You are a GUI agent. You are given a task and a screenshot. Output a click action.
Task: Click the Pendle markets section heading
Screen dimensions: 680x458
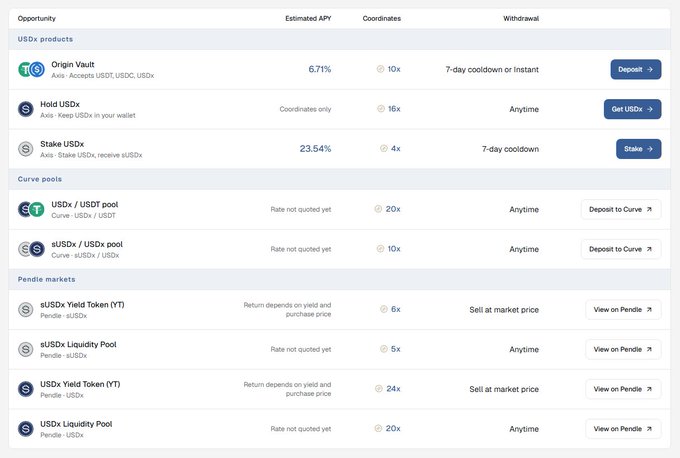46,279
